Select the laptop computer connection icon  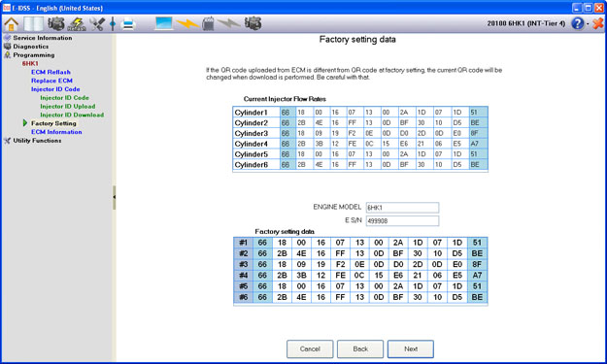pyautogui.click(x=163, y=23)
